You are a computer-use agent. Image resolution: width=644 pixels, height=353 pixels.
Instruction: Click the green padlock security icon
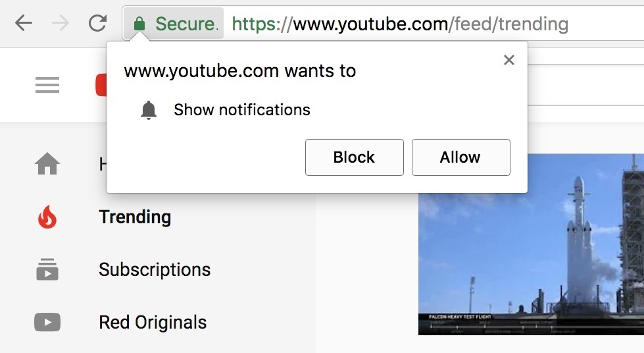(x=139, y=24)
